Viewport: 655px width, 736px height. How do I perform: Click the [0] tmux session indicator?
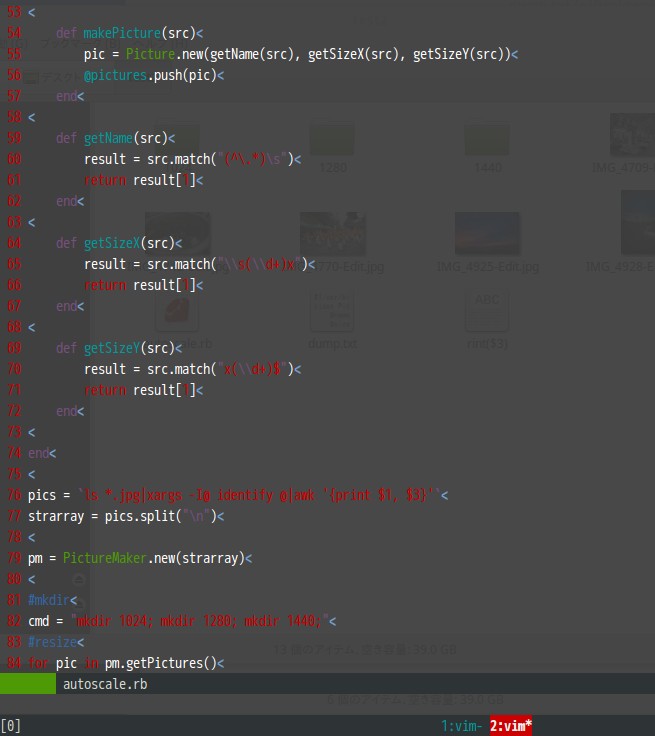11,725
